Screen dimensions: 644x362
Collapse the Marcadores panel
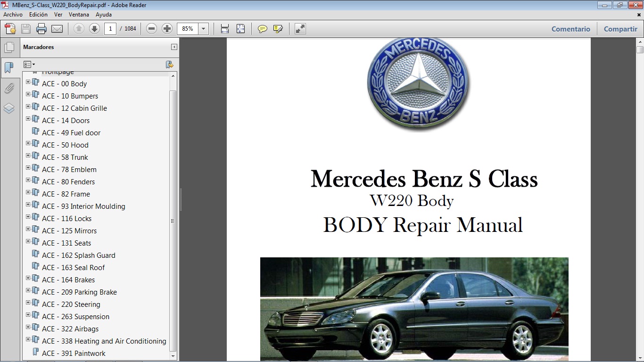pyautogui.click(x=174, y=47)
